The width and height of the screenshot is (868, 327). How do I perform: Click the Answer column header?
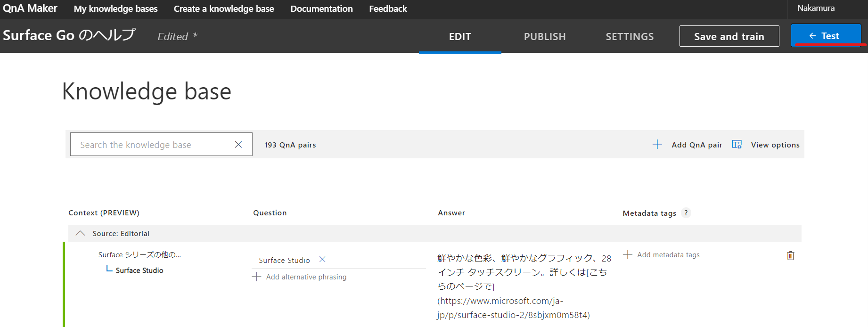click(451, 213)
